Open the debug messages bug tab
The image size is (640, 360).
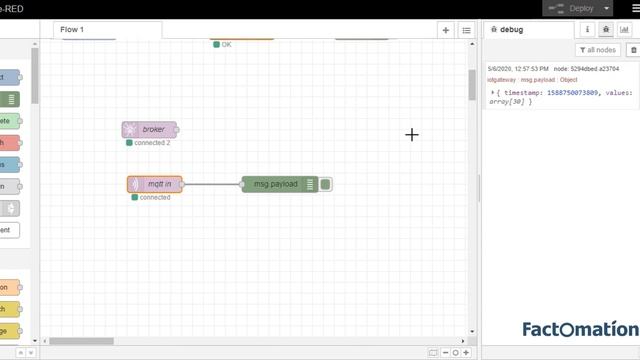tap(606, 29)
